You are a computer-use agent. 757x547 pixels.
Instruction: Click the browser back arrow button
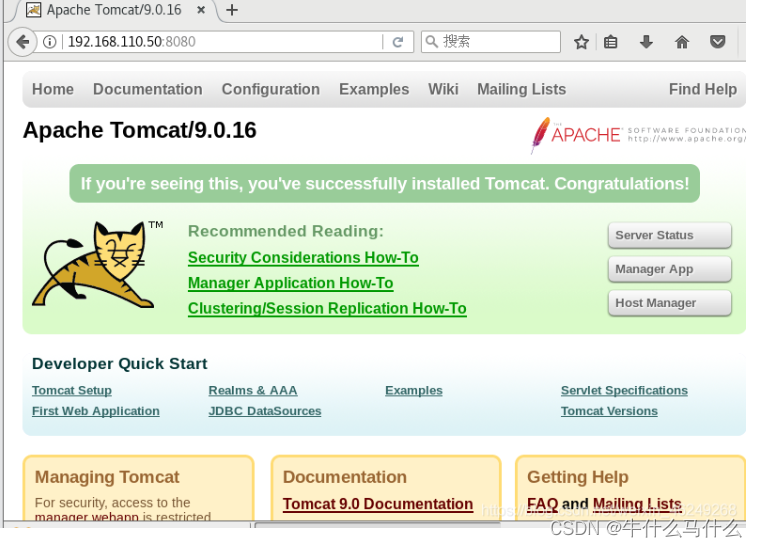point(22,42)
